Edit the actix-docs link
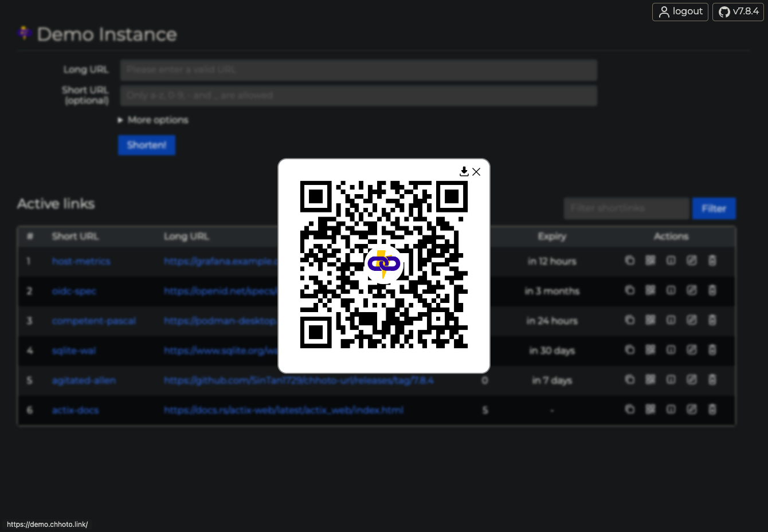Screen dimensions: 768x532 [692, 409]
